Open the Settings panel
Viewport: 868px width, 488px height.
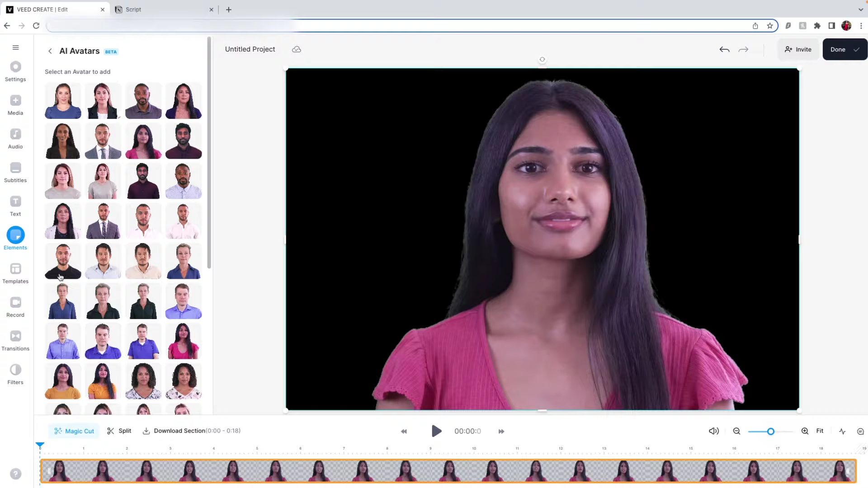point(15,71)
